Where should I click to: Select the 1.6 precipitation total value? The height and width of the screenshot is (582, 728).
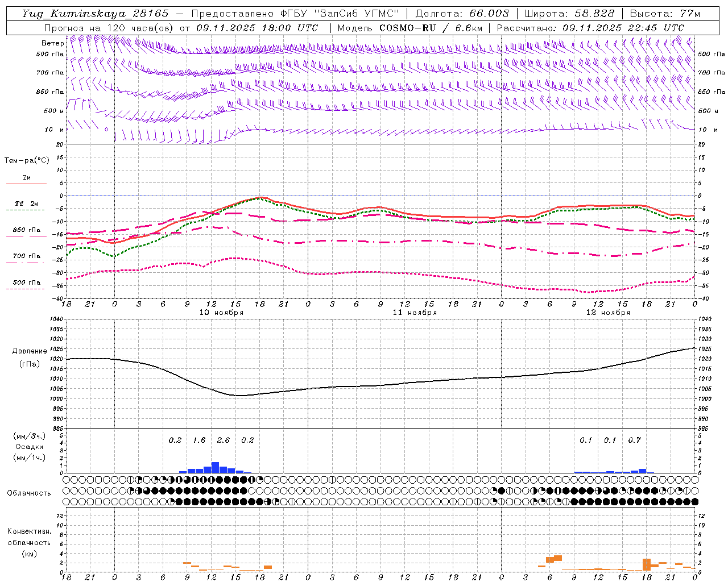point(199,440)
